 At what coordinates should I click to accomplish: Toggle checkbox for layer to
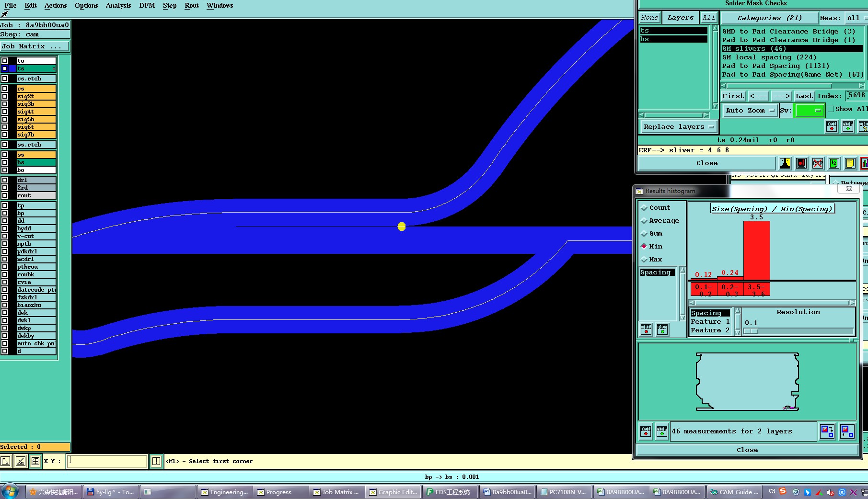(x=5, y=61)
